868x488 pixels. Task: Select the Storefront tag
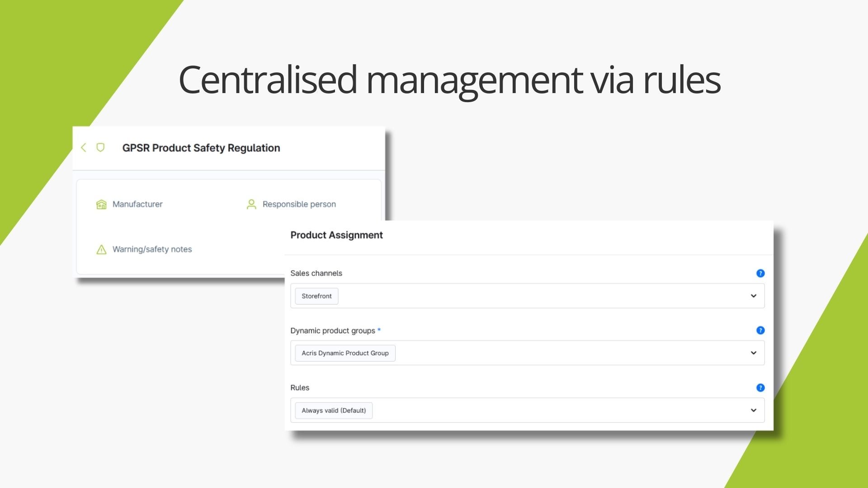click(x=316, y=296)
